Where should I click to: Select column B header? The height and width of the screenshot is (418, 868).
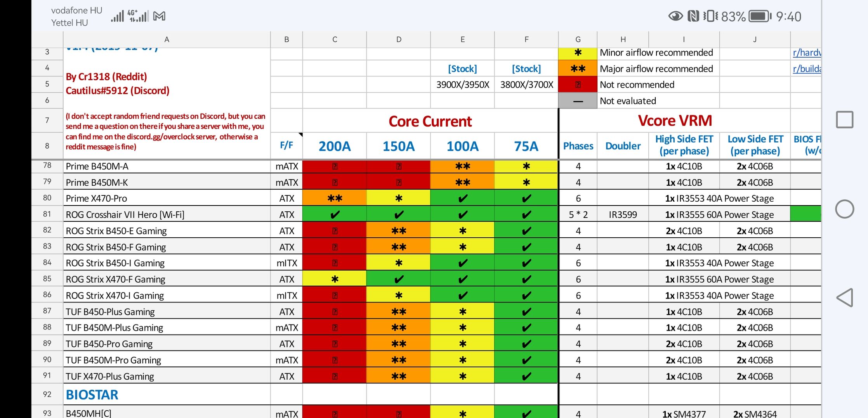pyautogui.click(x=286, y=40)
